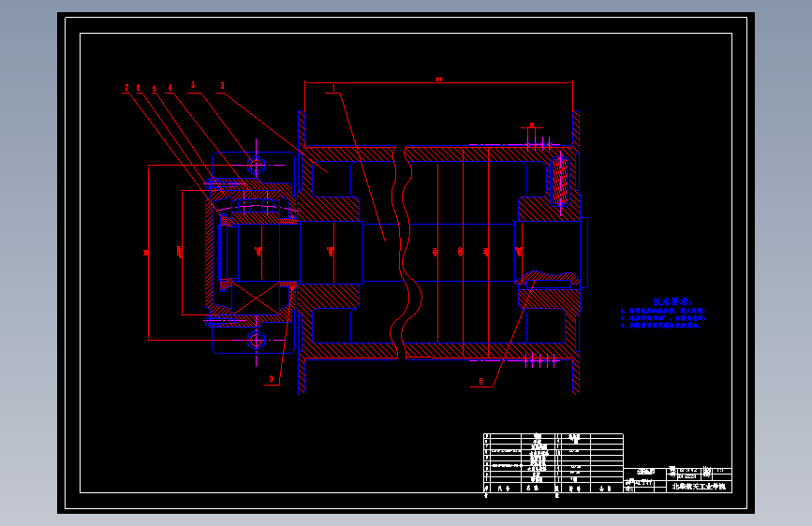Select part balloon label 1
Image resolution: width=812 pixels, height=526 pixels.
coord(333,88)
